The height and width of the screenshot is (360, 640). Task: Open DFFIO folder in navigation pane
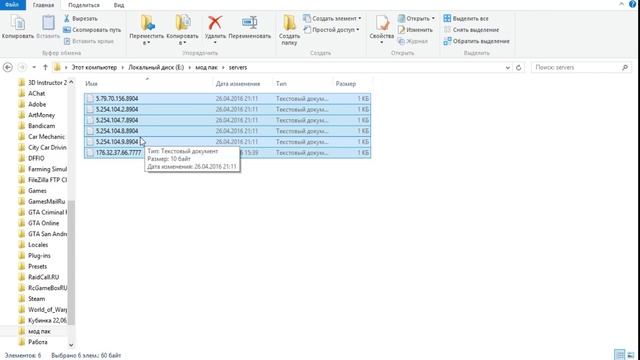click(36, 158)
